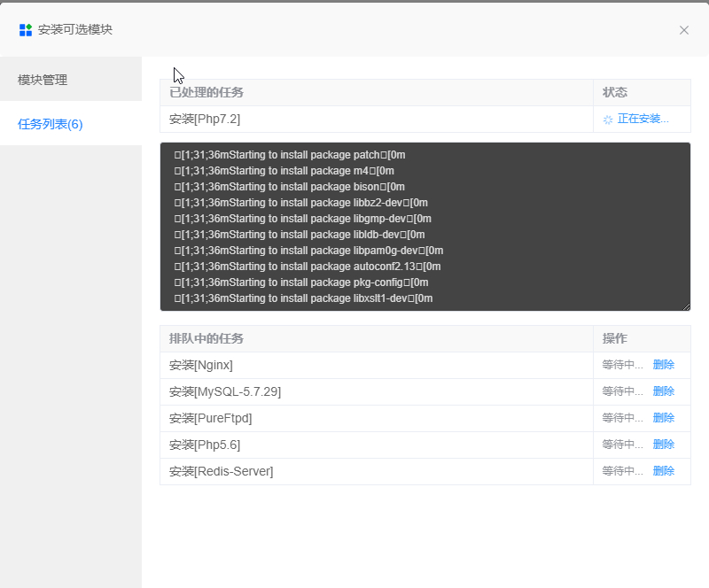Delete the queued Redis-Server install task

pyautogui.click(x=663, y=471)
